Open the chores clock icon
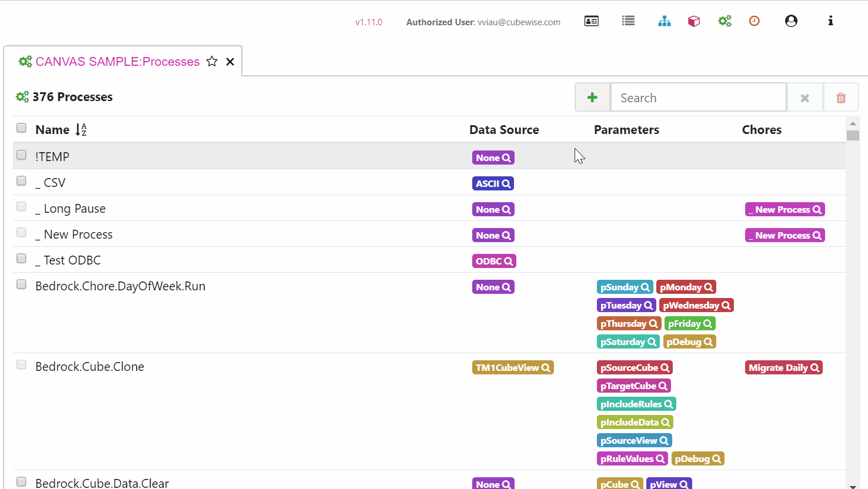 point(755,21)
